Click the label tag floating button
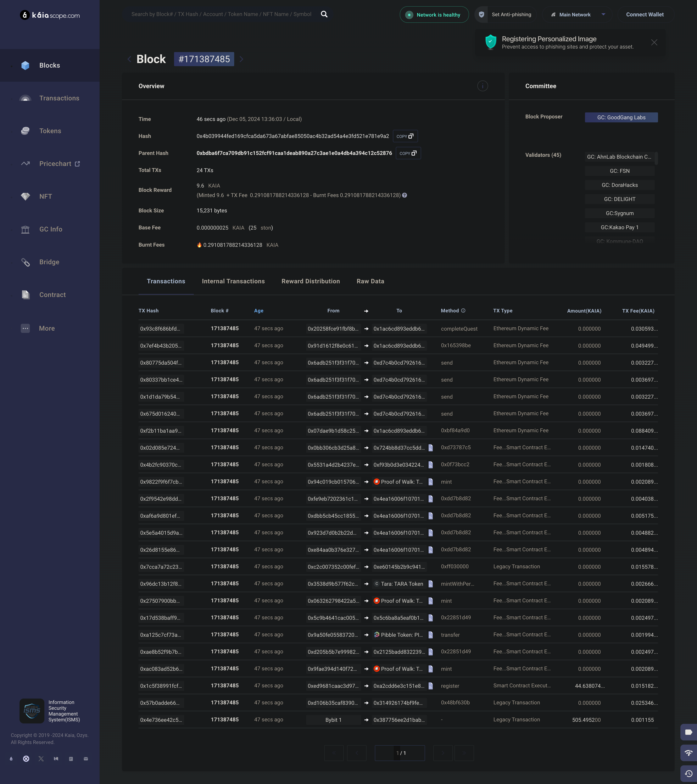 pyautogui.click(x=688, y=732)
